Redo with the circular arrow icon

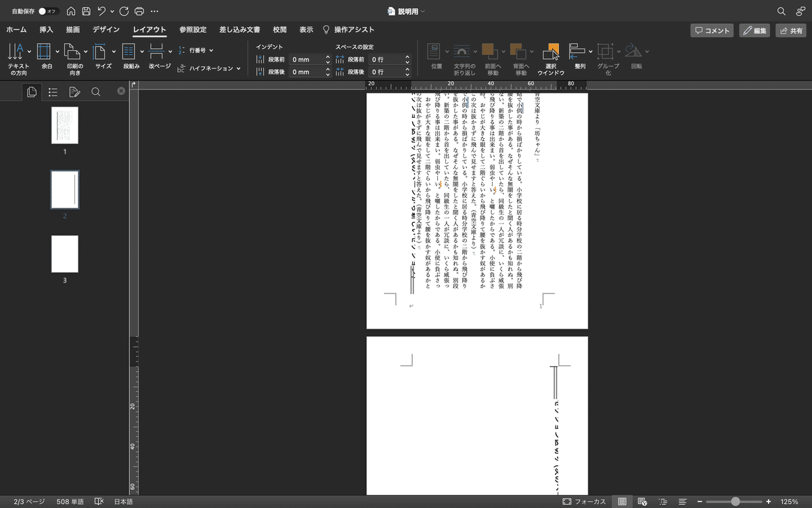point(124,12)
